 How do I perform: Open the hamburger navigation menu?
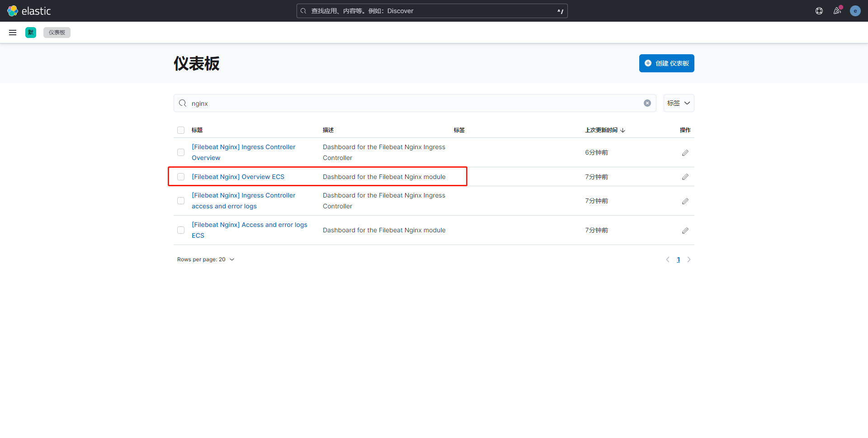(x=13, y=33)
